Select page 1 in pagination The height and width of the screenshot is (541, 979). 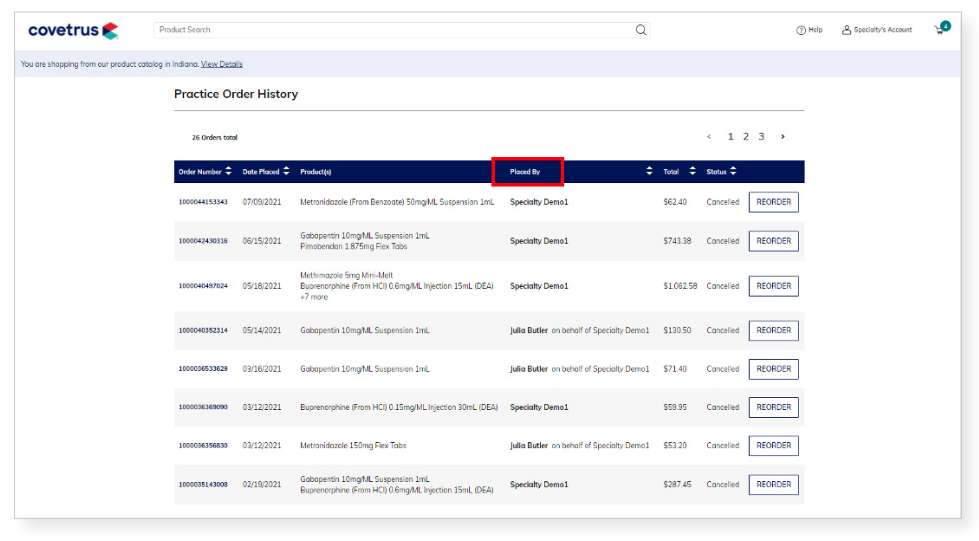pos(731,137)
